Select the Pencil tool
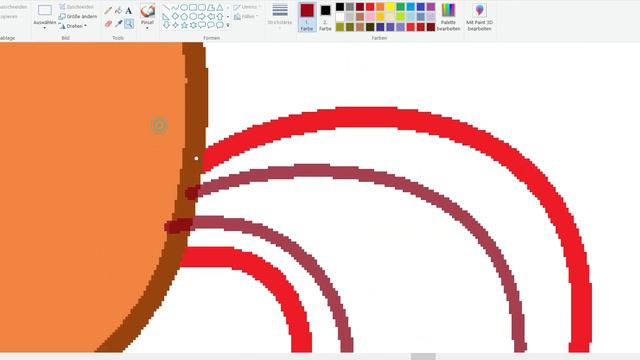 pyautogui.click(x=108, y=11)
